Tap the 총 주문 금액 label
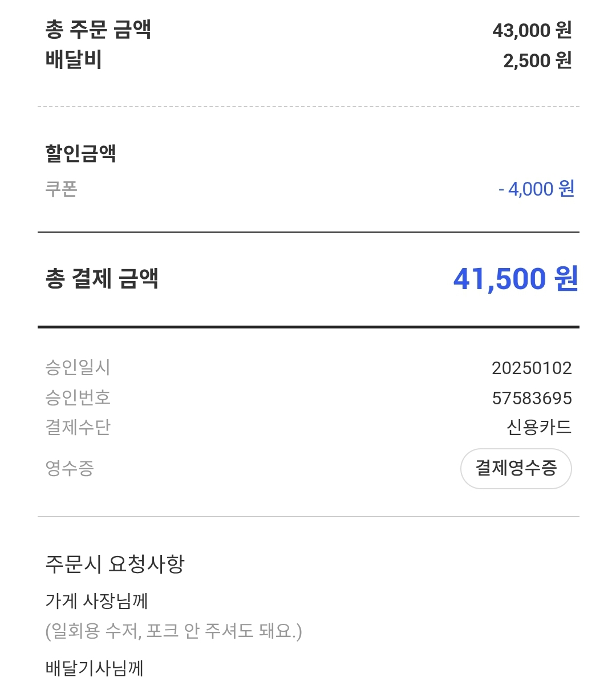 98,29
